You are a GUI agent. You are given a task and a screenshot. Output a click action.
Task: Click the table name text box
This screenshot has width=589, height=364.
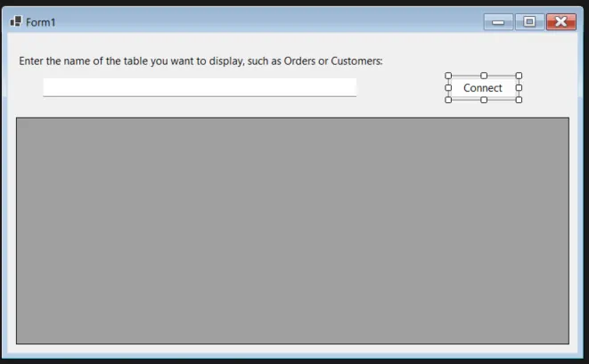pos(200,87)
